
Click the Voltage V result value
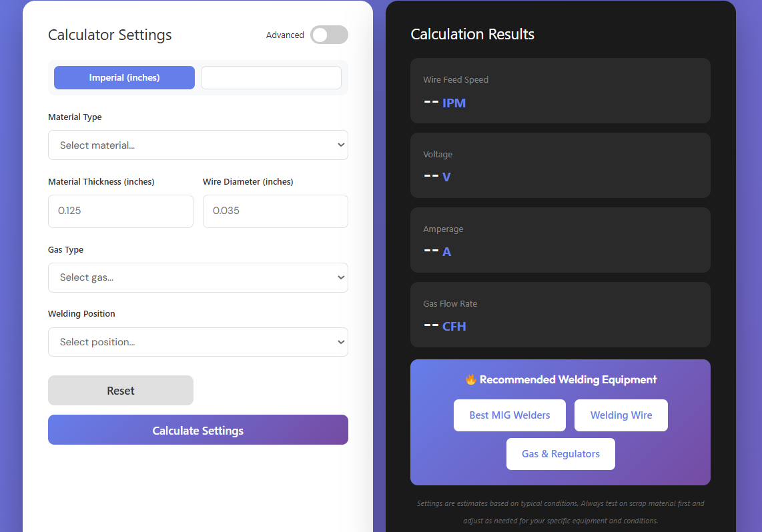coord(437,177)
